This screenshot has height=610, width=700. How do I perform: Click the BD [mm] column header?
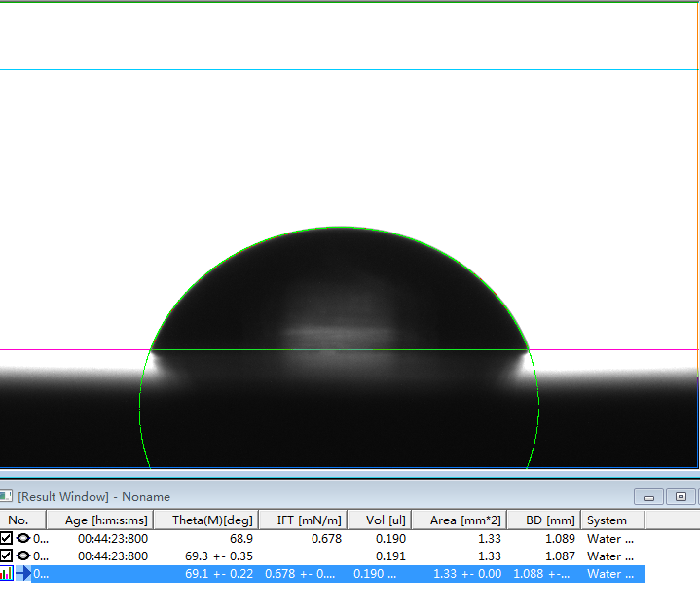(x=546, y=520)
